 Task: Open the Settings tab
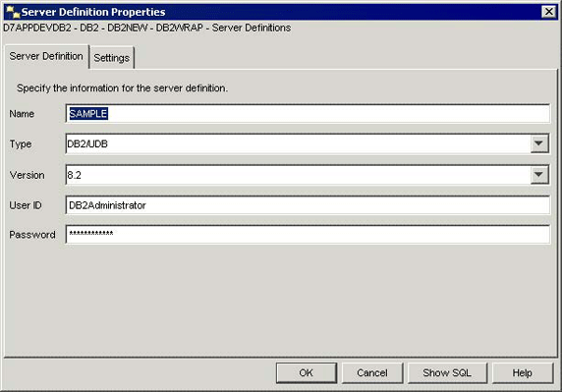point(111,58)
